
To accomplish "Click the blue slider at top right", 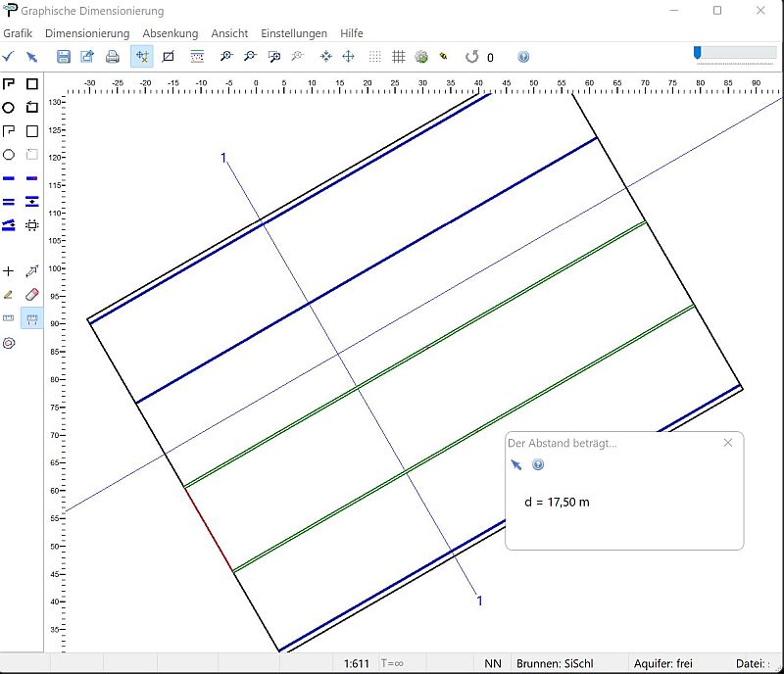I will pos(697,52).
